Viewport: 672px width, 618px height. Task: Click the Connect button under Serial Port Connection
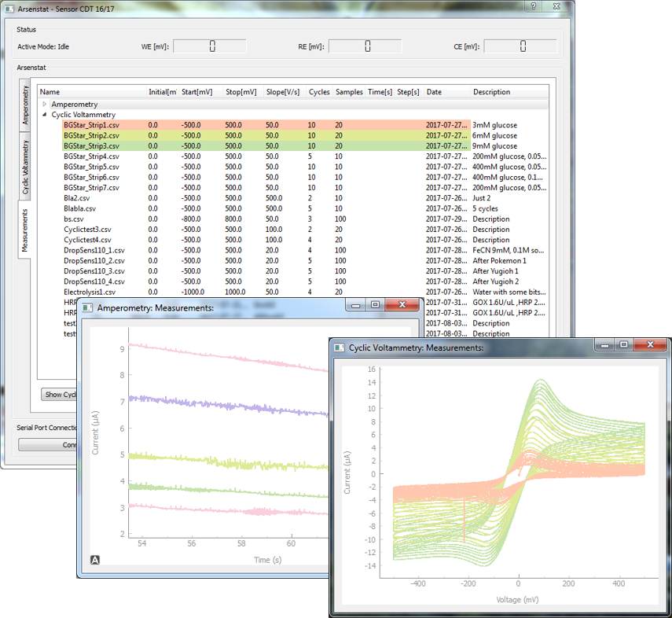click(x=48, y=445)
